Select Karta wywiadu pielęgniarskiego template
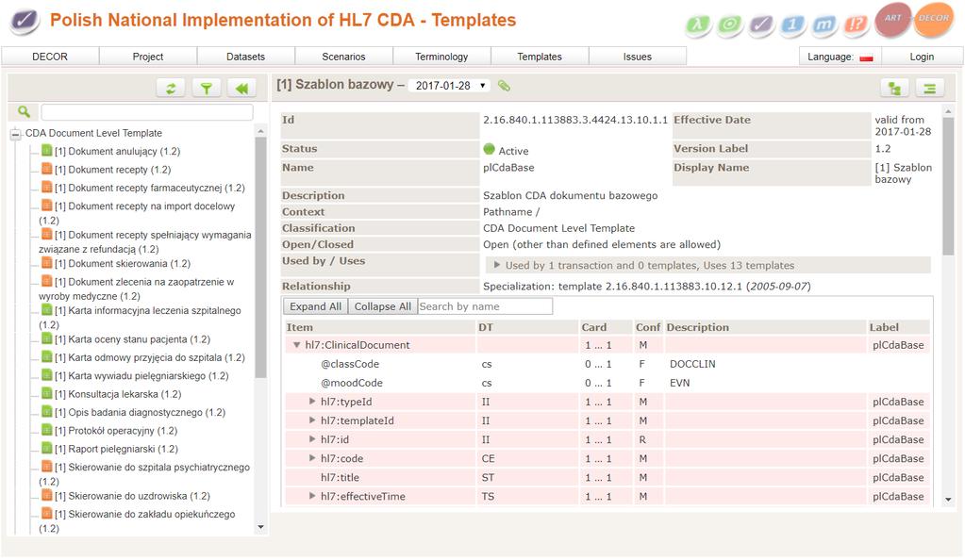 [141, 375]
